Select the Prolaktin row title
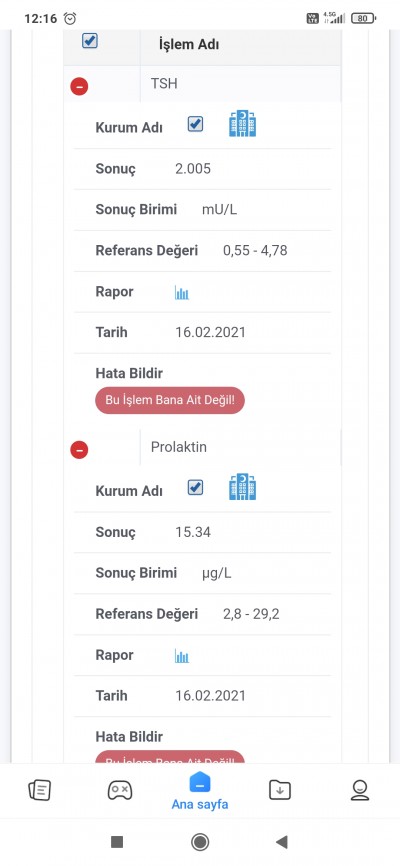This screenshot has width=400, height=866. [179, 447]
